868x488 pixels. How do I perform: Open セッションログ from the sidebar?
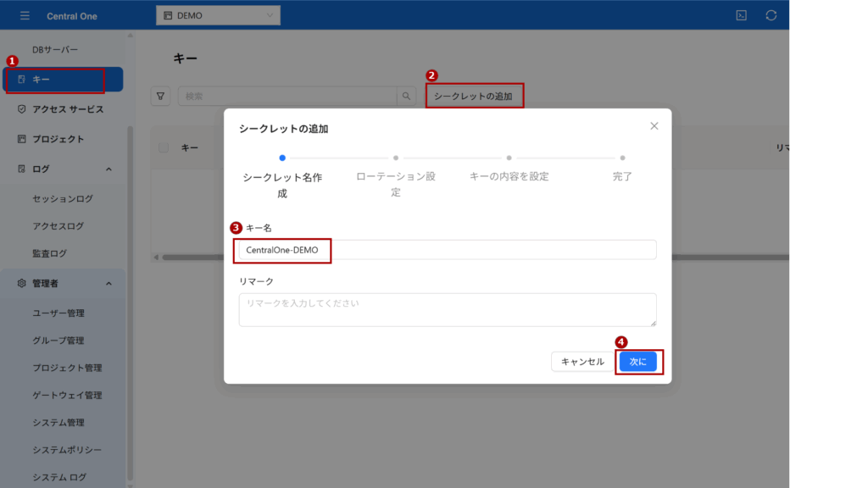tap(63, 198)
